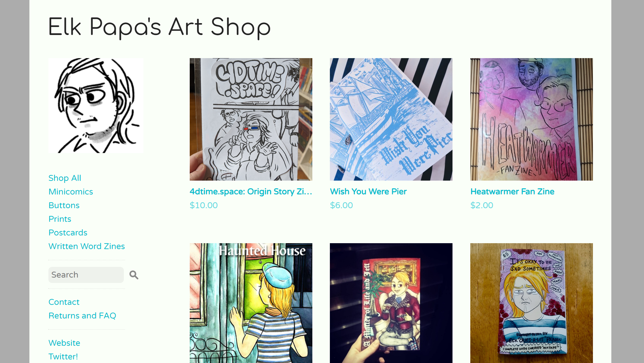Follow the Website link in sidebar
644x363 pixels.
point(64,343)
